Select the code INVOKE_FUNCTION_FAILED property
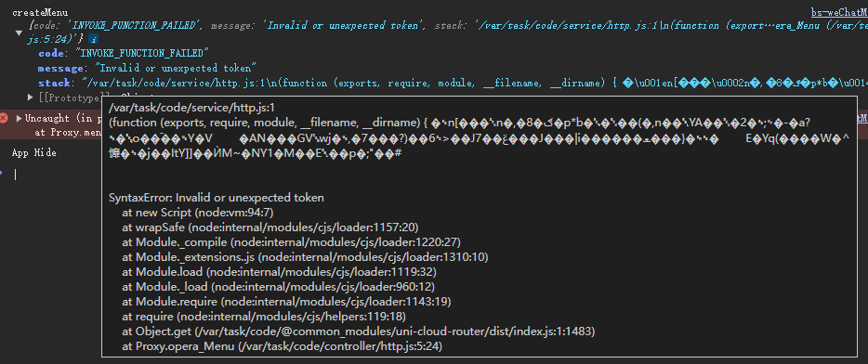 click(x=124, y=54)
